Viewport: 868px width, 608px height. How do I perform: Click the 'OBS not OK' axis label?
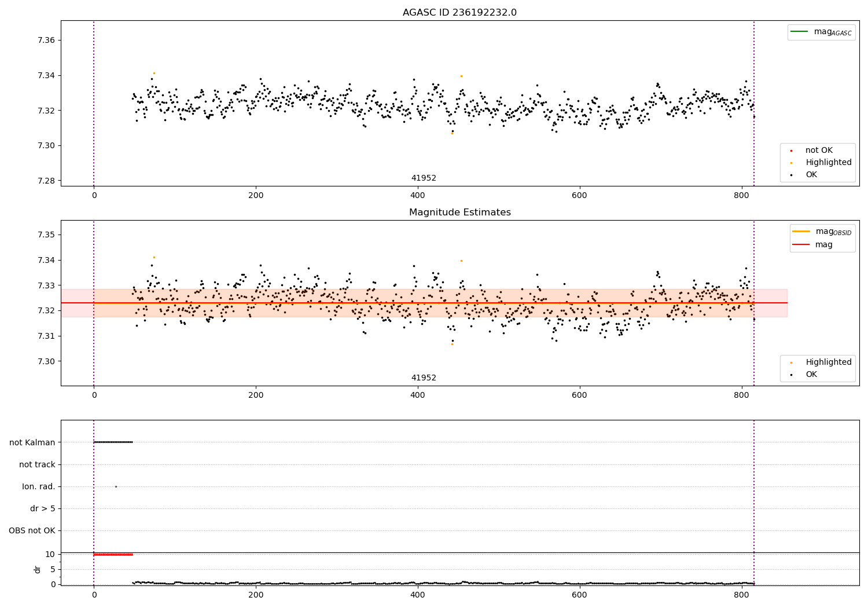click(x=32, y=530)
